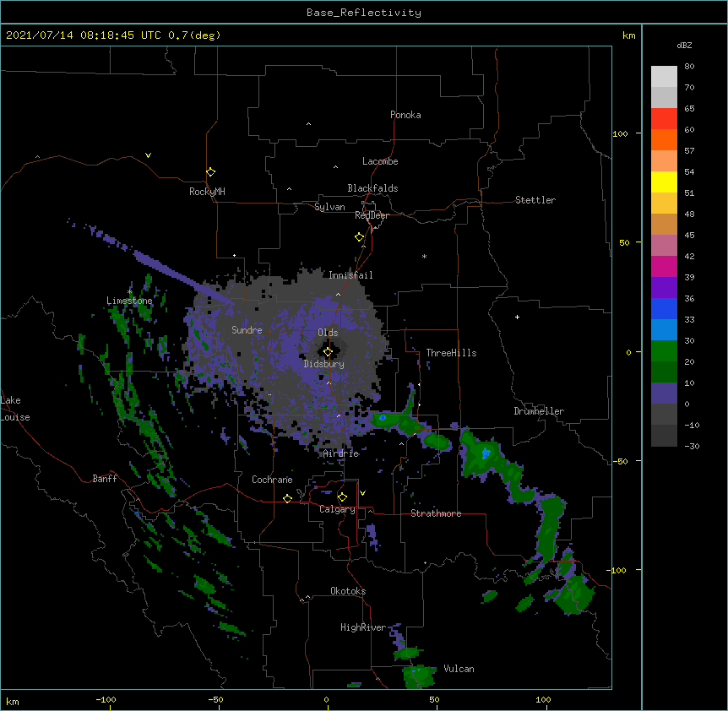Select the purple 36-39 dBZ legend swatch
The height and width of the screenshot is (711, 728).
point(664,288)
